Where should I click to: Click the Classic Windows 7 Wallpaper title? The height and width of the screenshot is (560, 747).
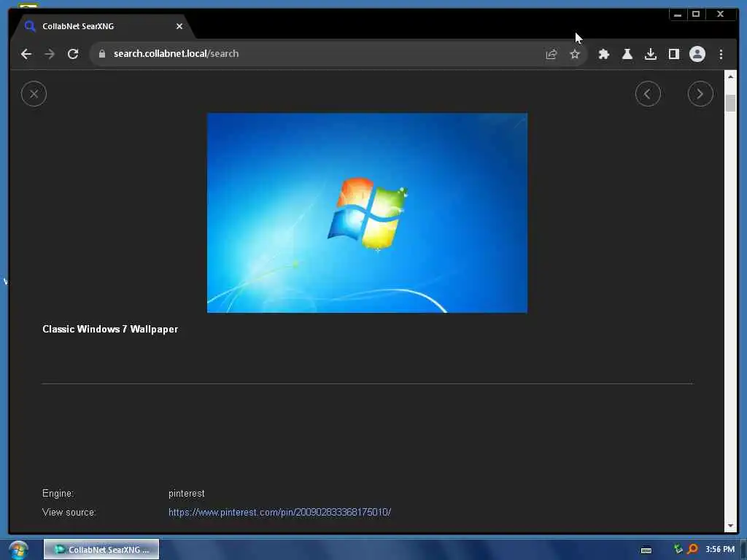coord(110,329)
